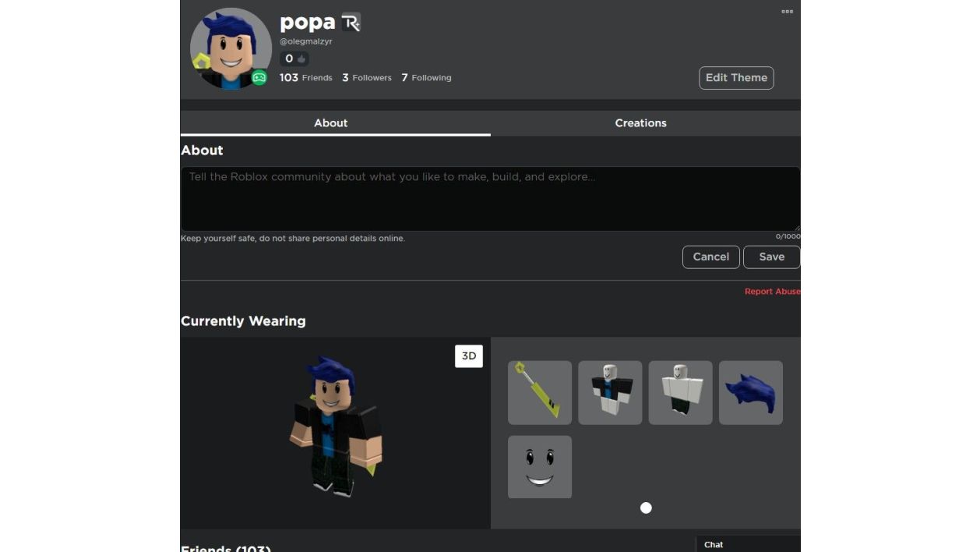This screenshot has height=552, width=980.
Task: Click the popa profile avatar picture
Action: [x=231, y=48]
